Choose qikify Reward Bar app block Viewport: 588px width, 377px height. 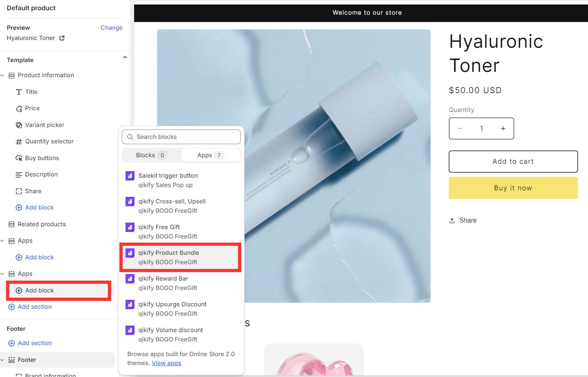tap(180, 283)
